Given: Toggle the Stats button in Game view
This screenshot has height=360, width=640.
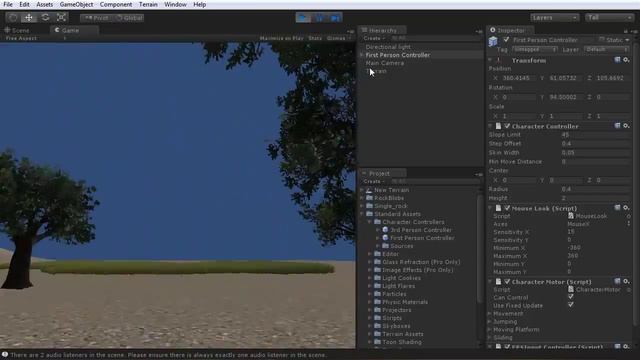Looking at the screenshot, I should pos(315,38).
